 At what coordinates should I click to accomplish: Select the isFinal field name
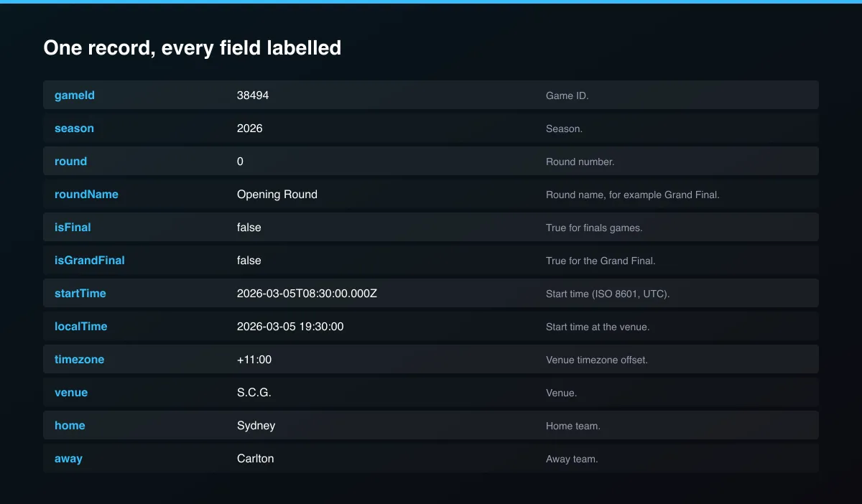[73, 228]
